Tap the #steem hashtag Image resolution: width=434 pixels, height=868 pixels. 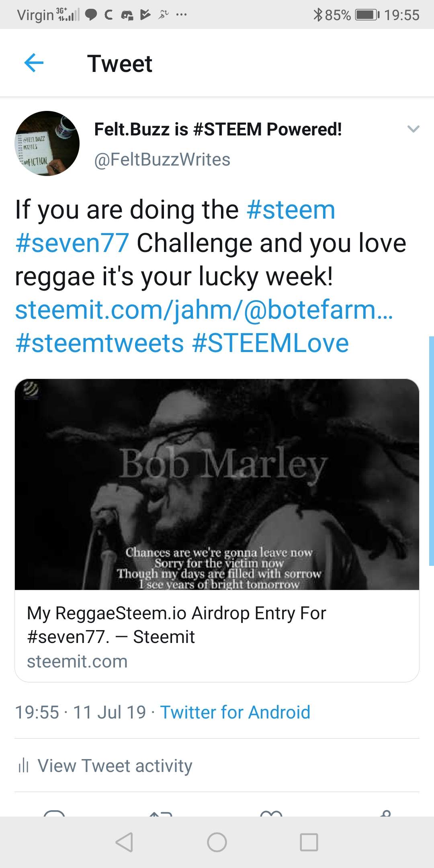click(x=291, y=210)
